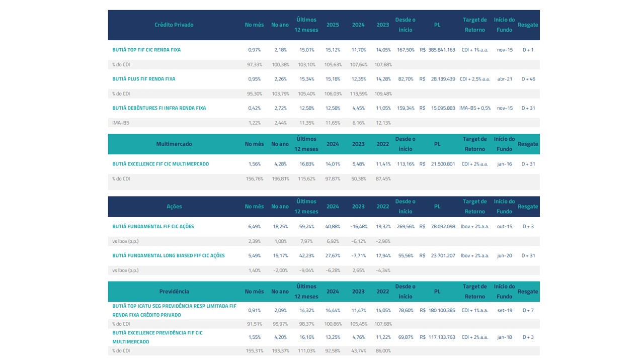This screenshot has width=644, height=362.
Task: Select the PL column header in Multimercado section
Action: click(437, 144)
